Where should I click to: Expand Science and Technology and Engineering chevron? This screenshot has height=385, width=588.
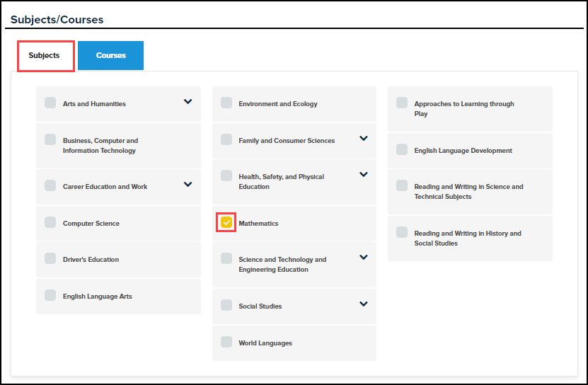364,258
